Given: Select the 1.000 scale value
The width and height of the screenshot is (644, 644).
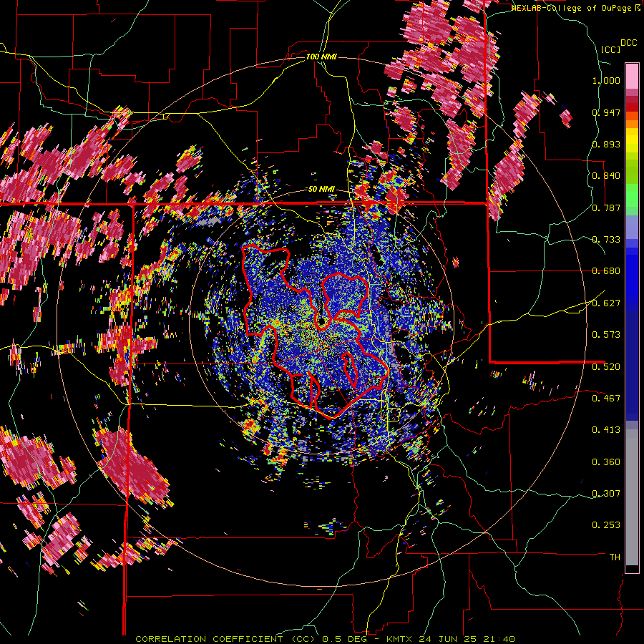Looking at the screenshot, I should coord(606,80).
